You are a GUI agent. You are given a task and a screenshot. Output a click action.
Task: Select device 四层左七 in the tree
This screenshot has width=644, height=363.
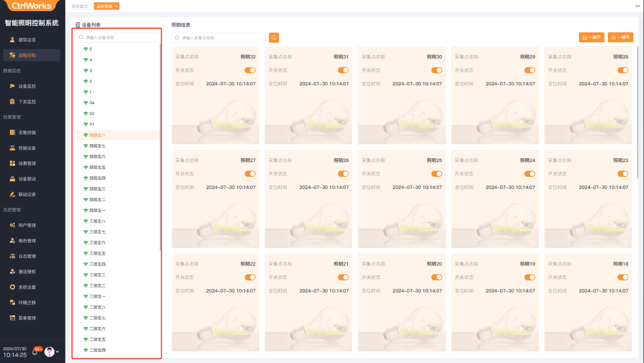pyautogui.click(x=97, y=146)
